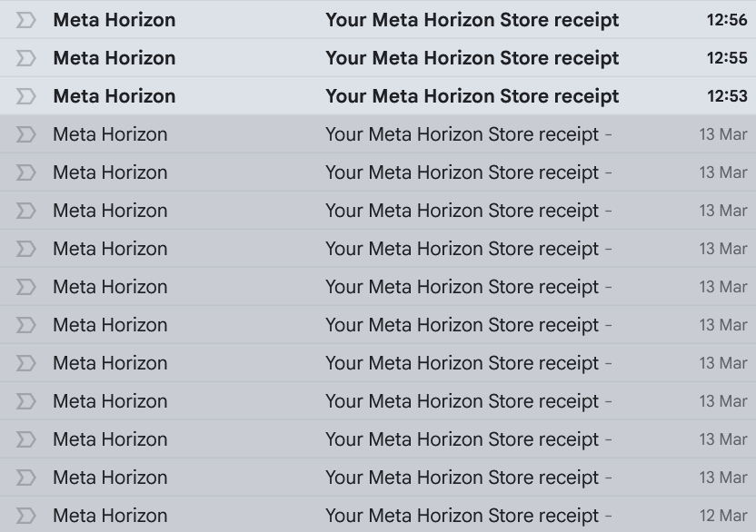Toggle importance marker on the 12 Mar email
This screenshot has height=532, width=756.
(x=26, y=516)
